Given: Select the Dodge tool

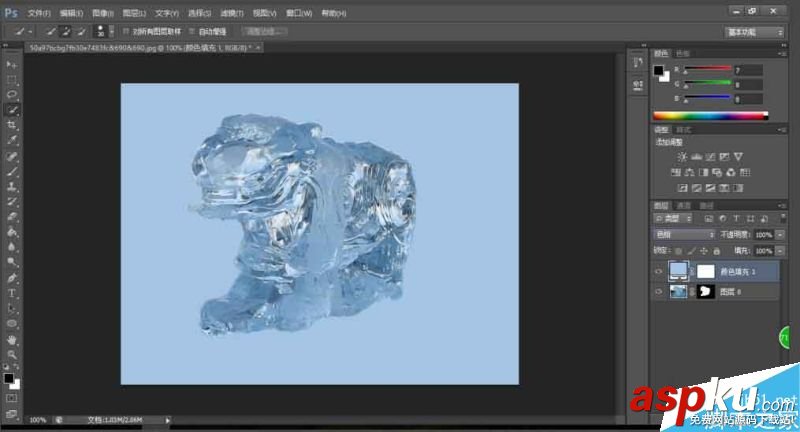Looking at the screenshot, I should tap(12, 262).
